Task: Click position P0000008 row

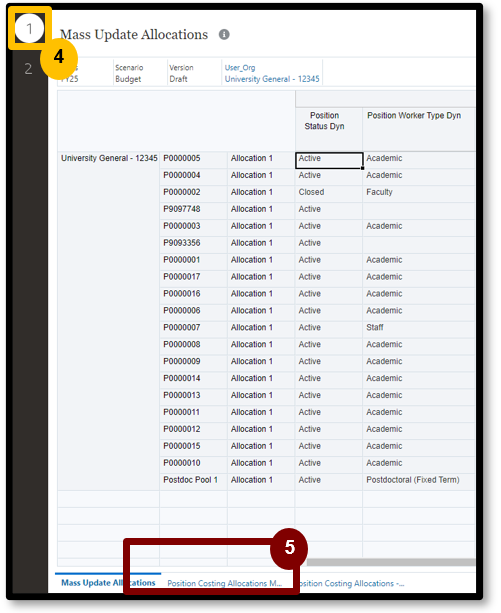Action: (x=193, y=344)
